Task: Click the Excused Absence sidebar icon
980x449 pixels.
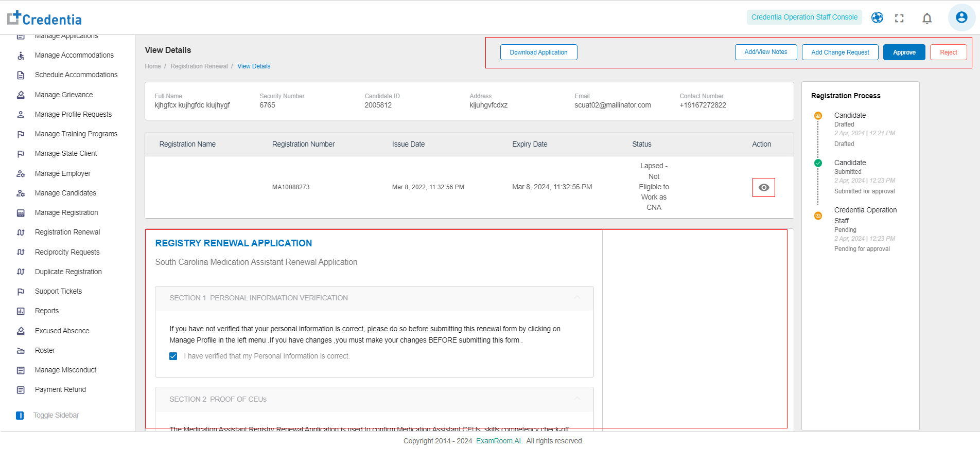Action: [21, 331]
